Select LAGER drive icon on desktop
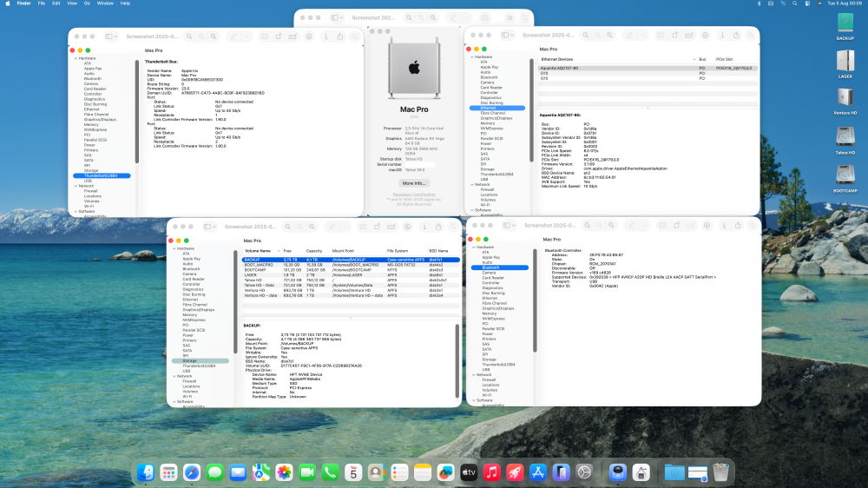This screenshot has width=868, height=488. 845,63
